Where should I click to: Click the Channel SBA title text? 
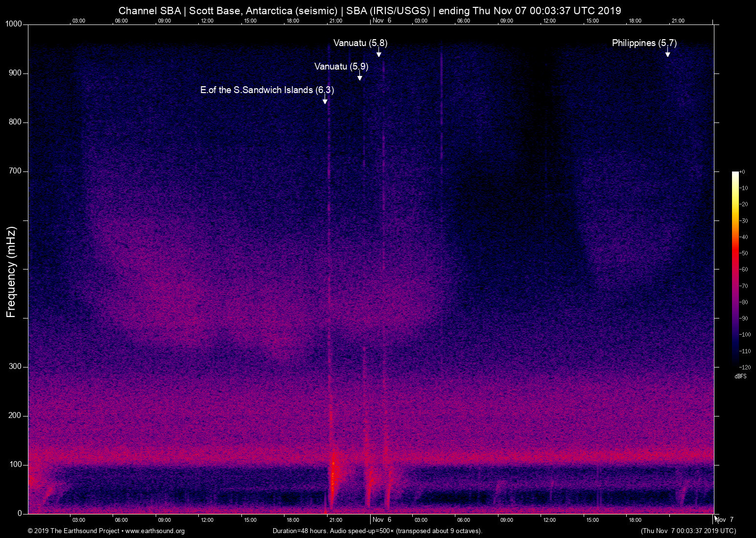point(150,10)
